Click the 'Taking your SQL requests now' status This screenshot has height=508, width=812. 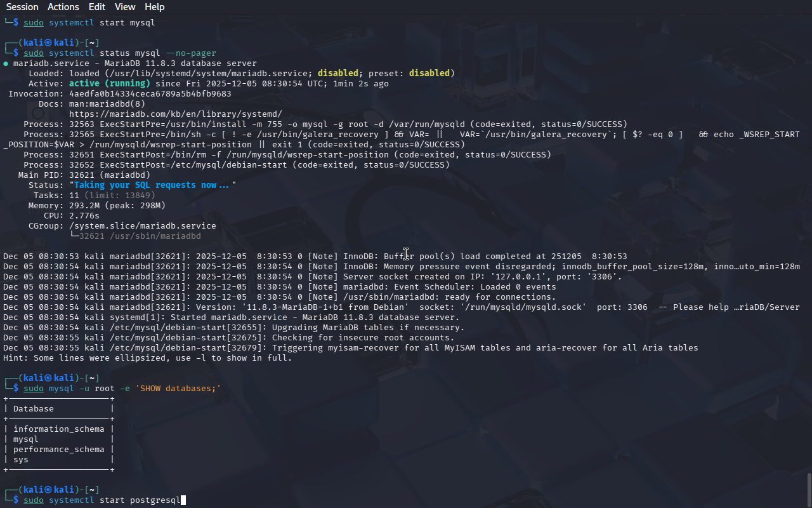[152, 185]
